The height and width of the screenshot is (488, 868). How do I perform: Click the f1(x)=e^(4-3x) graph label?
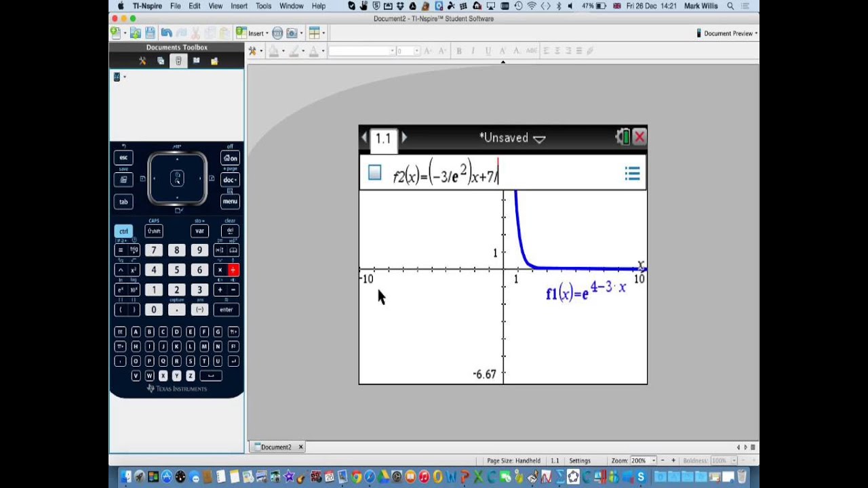coord(586,291)
